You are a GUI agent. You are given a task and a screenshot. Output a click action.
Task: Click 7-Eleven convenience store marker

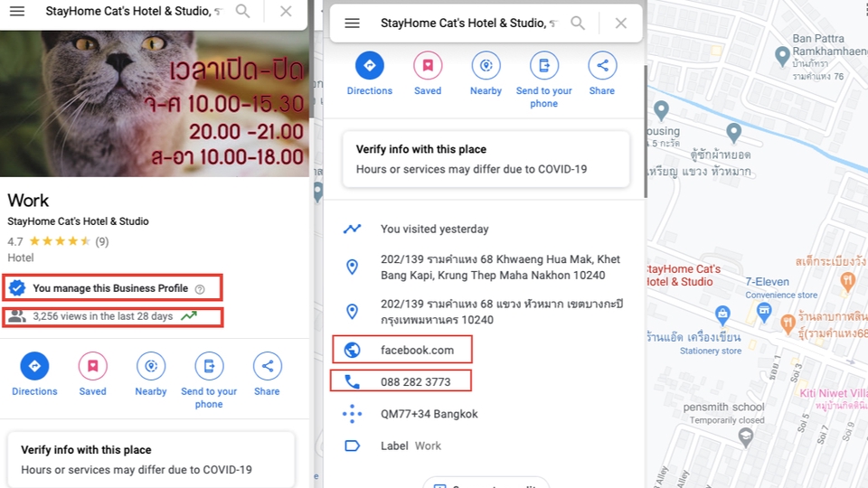click(764, 312)
